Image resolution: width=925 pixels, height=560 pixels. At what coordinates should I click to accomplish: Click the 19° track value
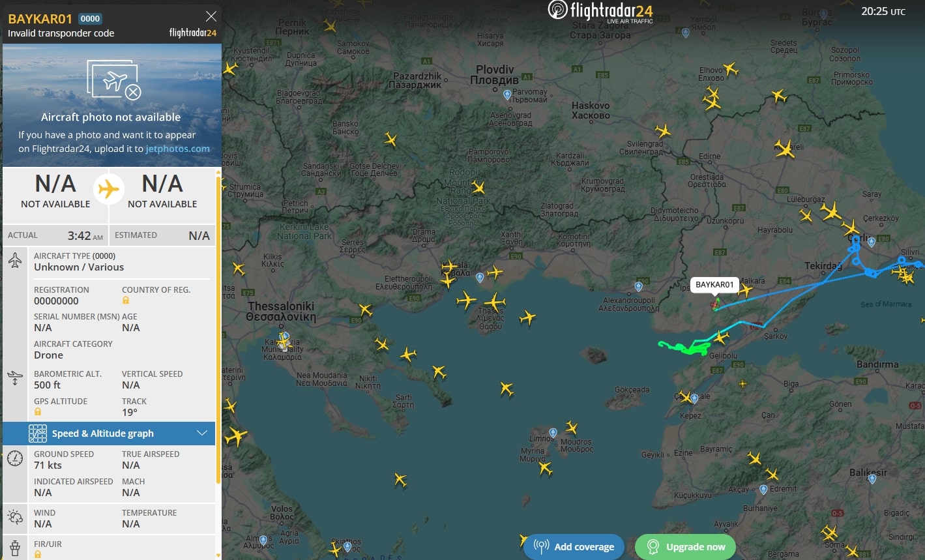(130, 413)
